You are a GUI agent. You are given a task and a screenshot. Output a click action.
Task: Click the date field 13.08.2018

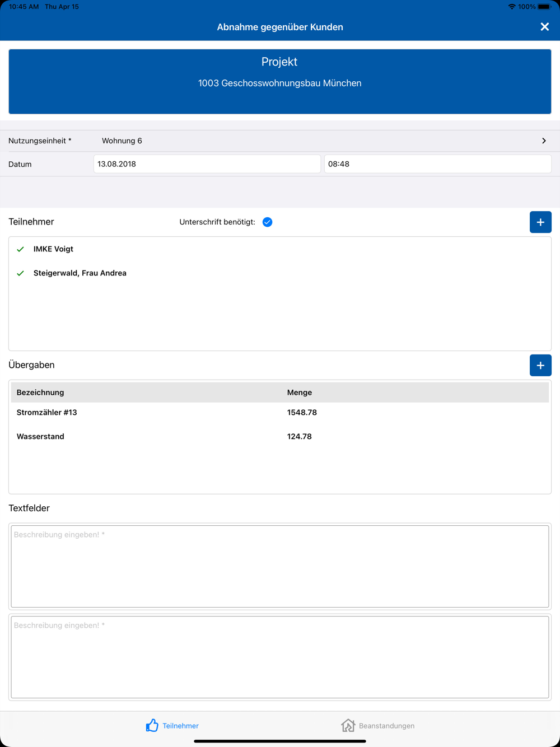click(207, 164)
